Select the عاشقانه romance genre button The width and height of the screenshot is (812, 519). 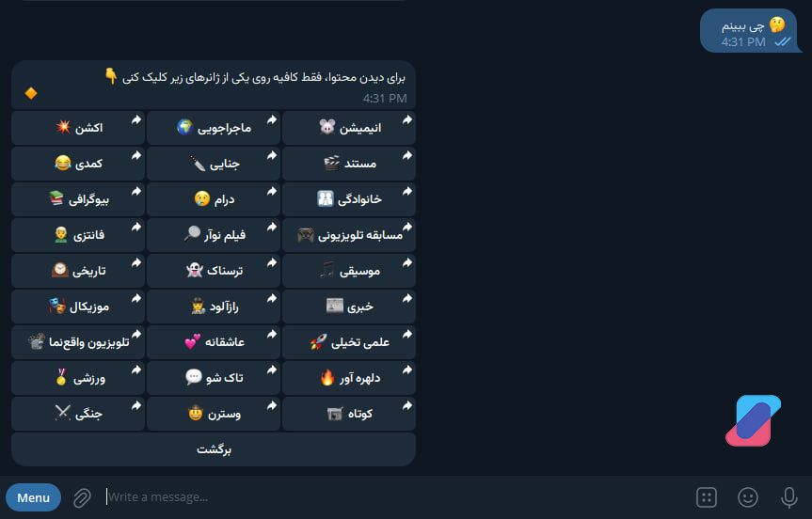point(214,343)
